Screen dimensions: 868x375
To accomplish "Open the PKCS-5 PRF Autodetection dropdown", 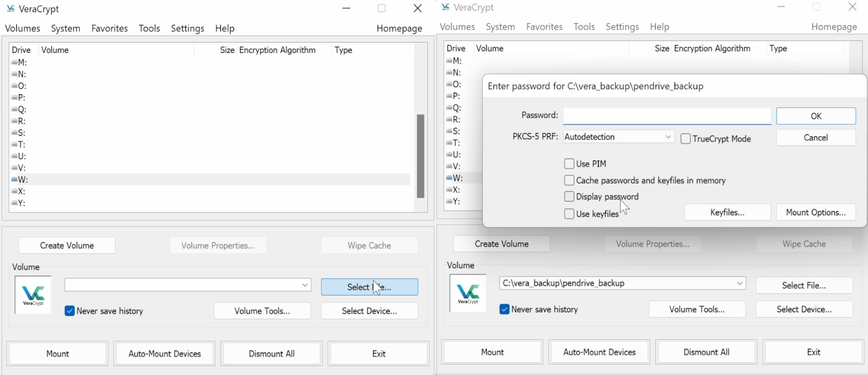I will [x=619, y=137].
